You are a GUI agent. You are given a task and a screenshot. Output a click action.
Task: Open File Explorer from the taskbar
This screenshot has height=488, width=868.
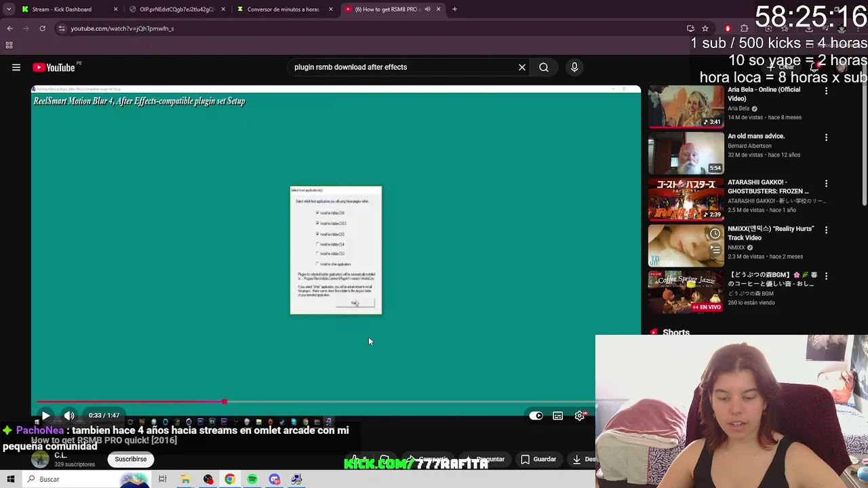pyautogui.click(x=185, y=479)
